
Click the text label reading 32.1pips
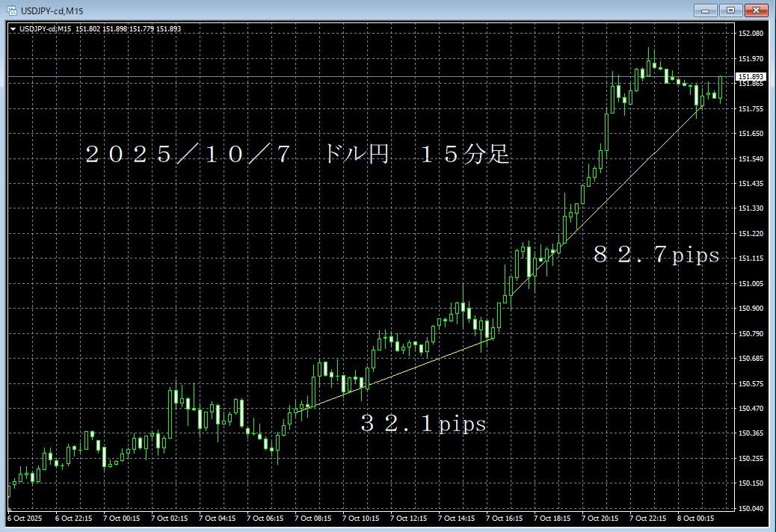click(424, 424)
